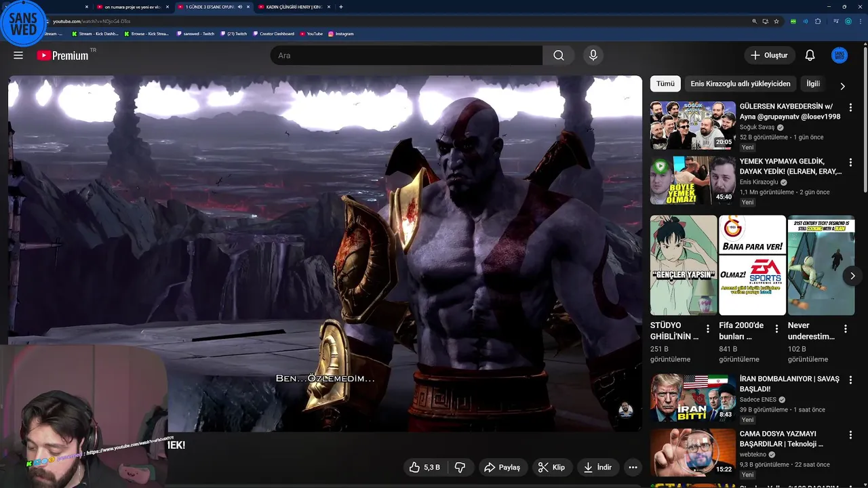Click the Paylaş share button
Viewport: 868px width, 488px height.
pos(502,468)
